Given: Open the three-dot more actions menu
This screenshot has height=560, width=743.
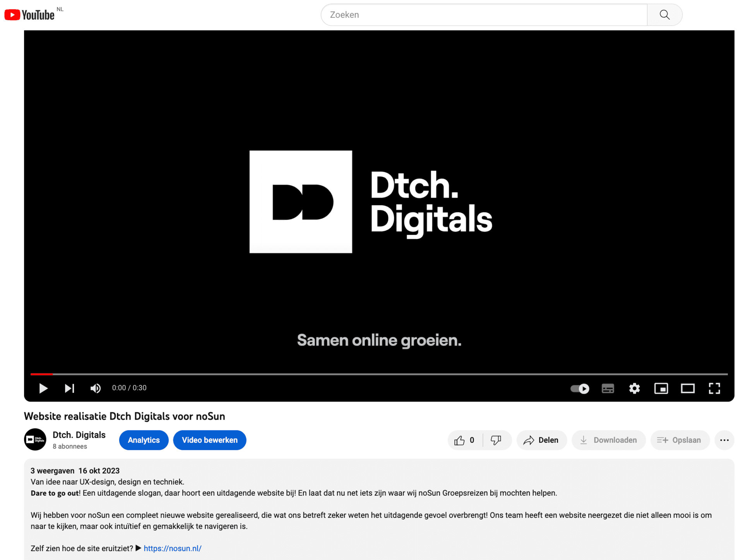Looking at the screenshot, I should [724, 440].
